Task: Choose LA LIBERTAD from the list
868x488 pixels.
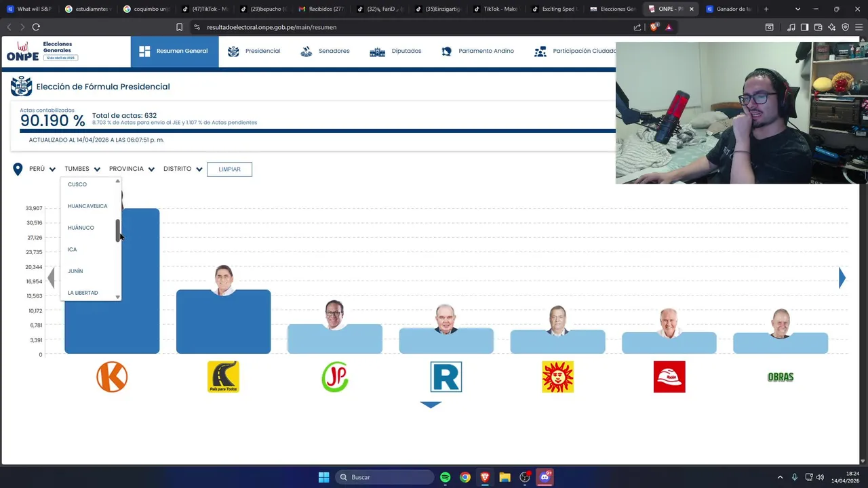Action: pos(83,293)
